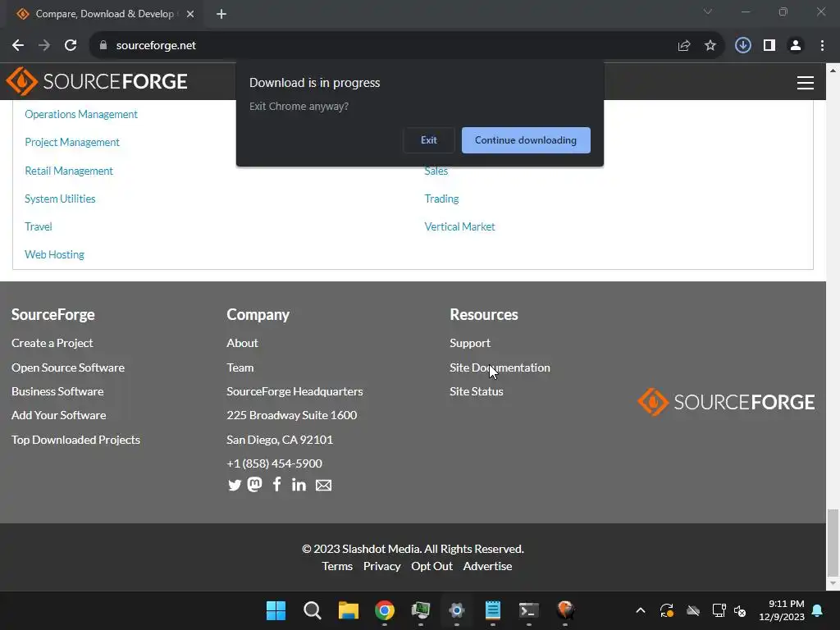The image size is (840, 630).
Task: Click SourceForge header logo
Action: point(97,81)
